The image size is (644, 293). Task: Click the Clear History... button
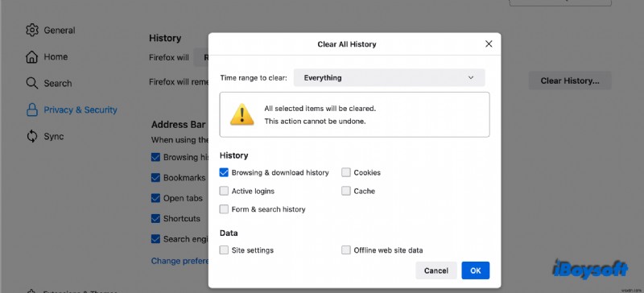point(570,80)
